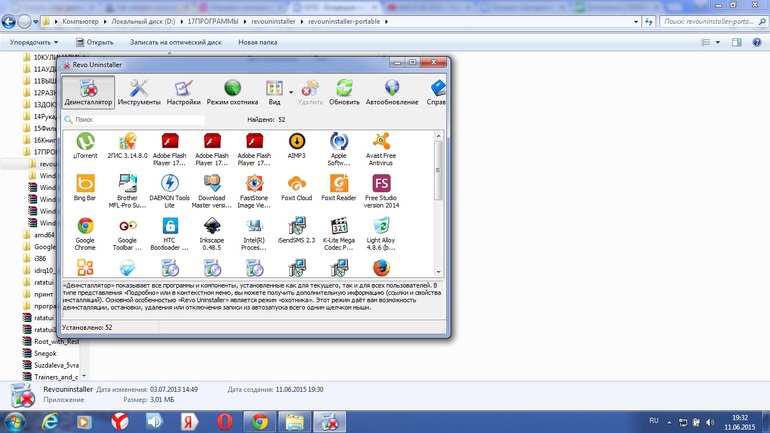Activate Режим охотника hunter mode
This screenshot has width=770, height=433.
point(232,93)
